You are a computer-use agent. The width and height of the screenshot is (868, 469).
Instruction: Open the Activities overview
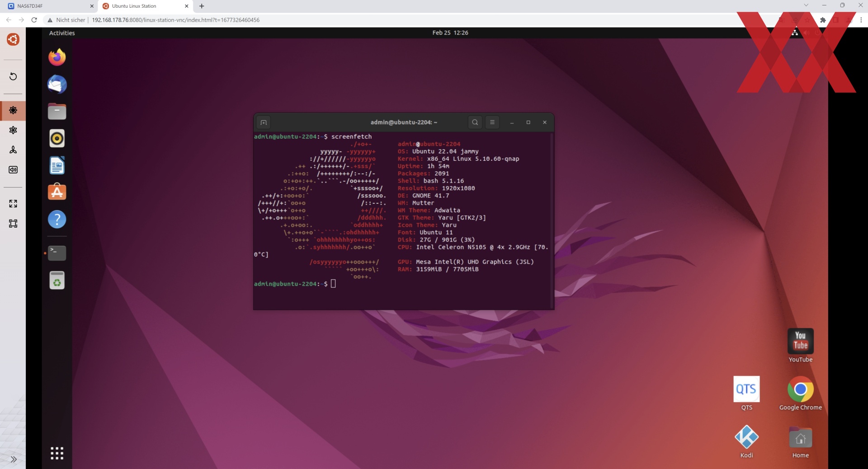click(x=62, y=33)
